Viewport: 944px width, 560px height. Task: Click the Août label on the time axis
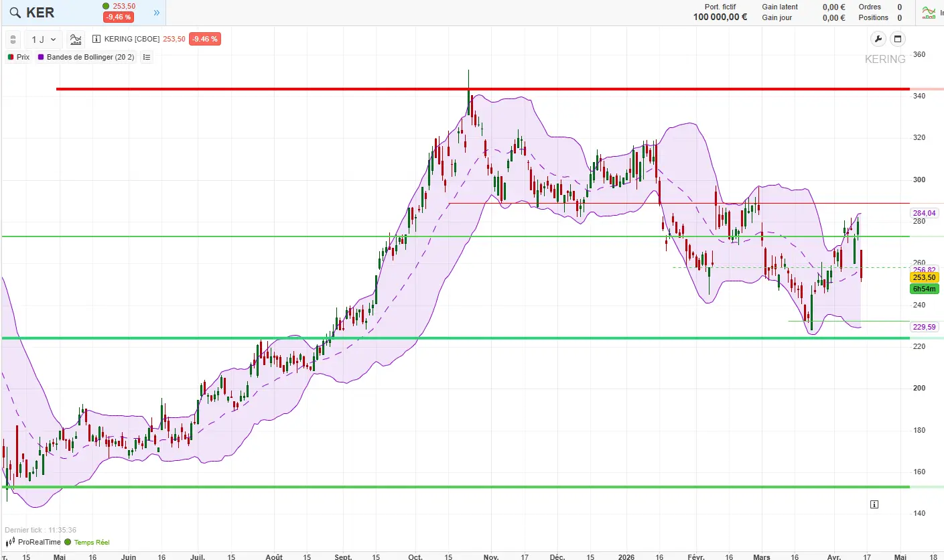pos(273,557)
